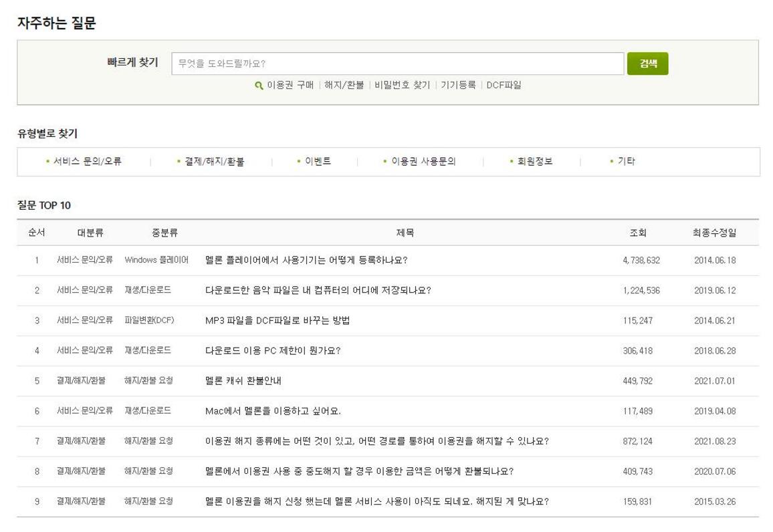Click the 무엇을 도와드릴까요? search field
This screenshot has height=532, width=773.
(x=397, y=63)
